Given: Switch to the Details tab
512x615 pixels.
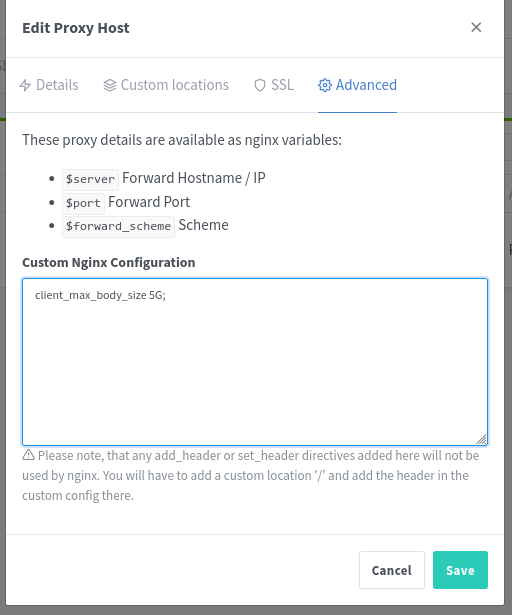Looking at the screenshot, I should tap(49, 85).
